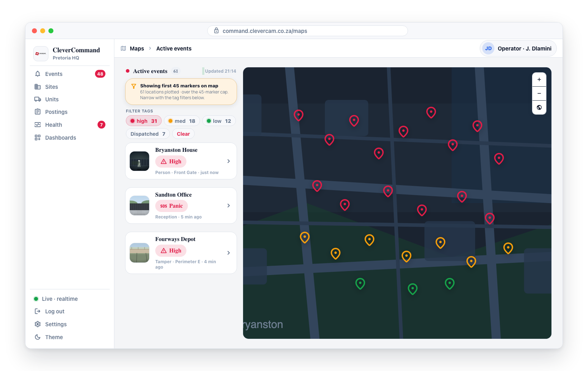
Task: Click the High badge on Bryanston House
Action: point(171,162)
